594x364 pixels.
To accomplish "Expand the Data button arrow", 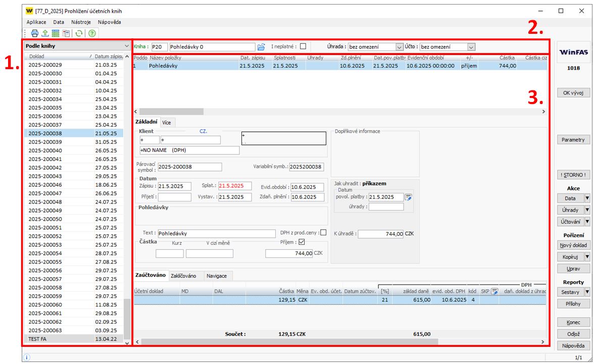I will tap(587, 198).
